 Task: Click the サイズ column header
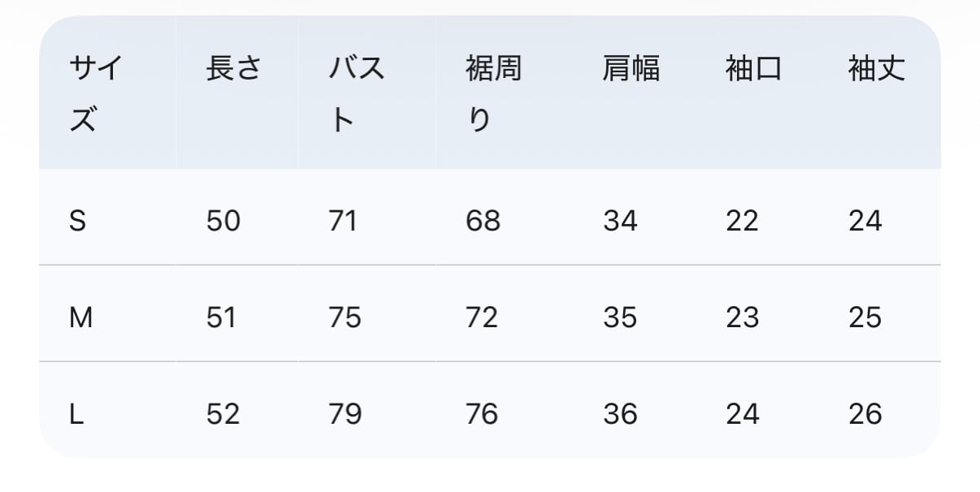pos(96,94)
